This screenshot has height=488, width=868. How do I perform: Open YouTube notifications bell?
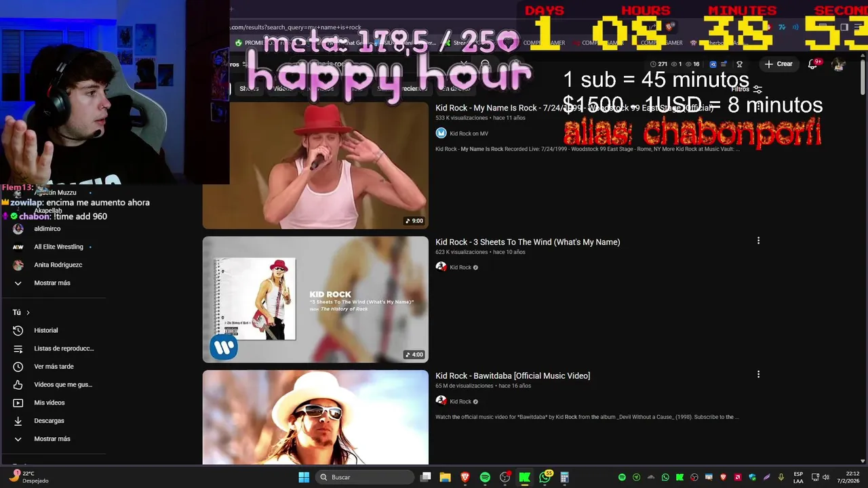tap(812, 64)
